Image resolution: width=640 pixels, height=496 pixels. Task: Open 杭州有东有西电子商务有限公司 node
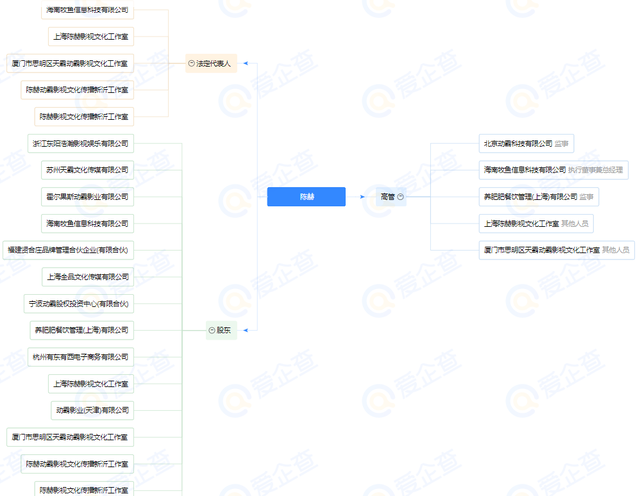coord(80,357)
